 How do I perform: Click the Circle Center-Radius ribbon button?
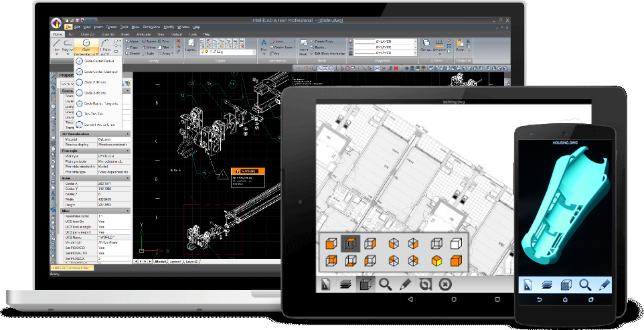(x=86, y=47)
